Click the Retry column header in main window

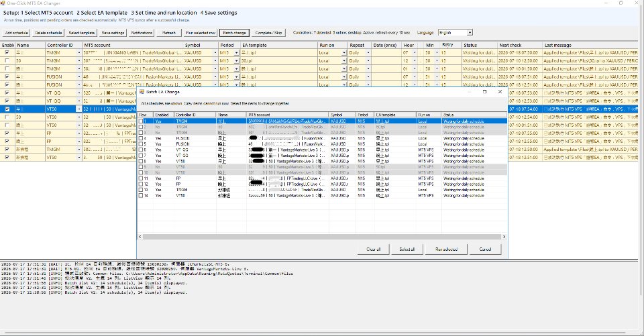coord(451,45)
